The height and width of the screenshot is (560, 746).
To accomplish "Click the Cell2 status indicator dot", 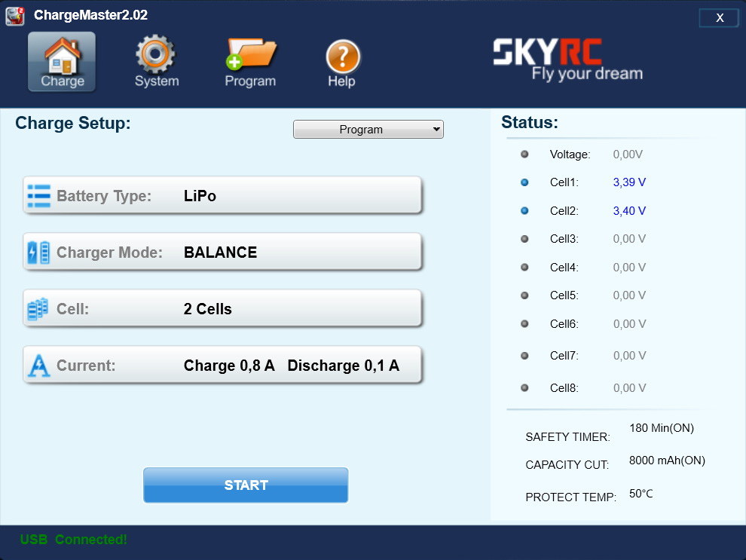I will (524, 211).
